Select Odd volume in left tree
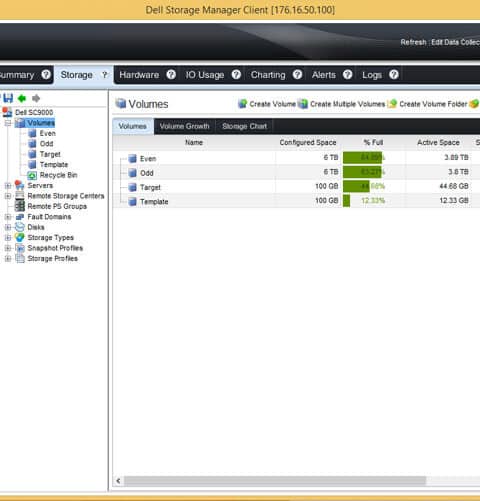480x501 pixels. click(x=46, y=144)
